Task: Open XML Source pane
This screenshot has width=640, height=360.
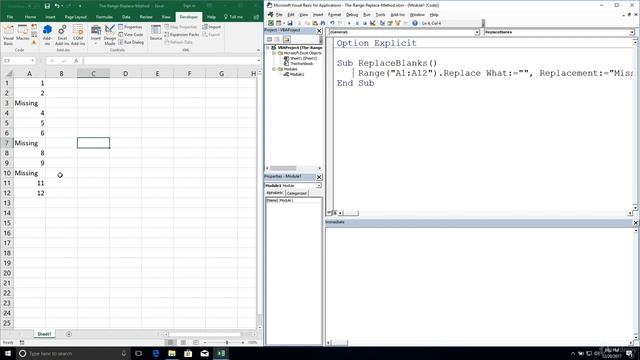Action: pyautogui.click(x=156, y=33)
